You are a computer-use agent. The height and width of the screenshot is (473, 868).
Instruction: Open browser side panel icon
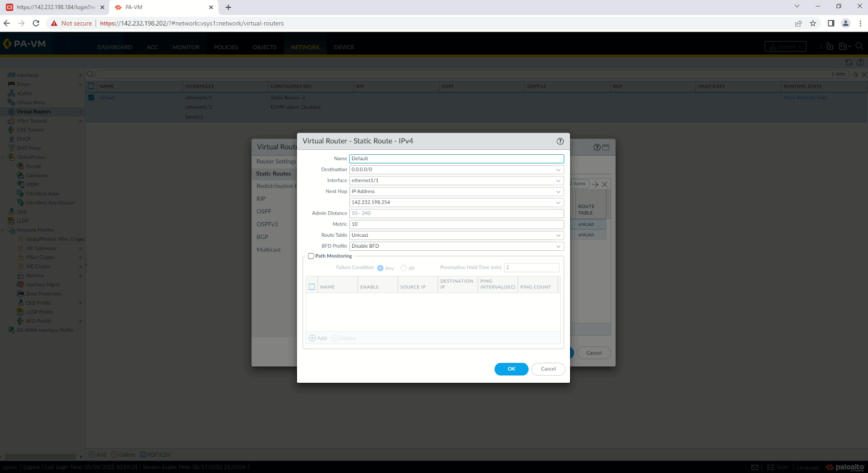[x=831, y=23]
